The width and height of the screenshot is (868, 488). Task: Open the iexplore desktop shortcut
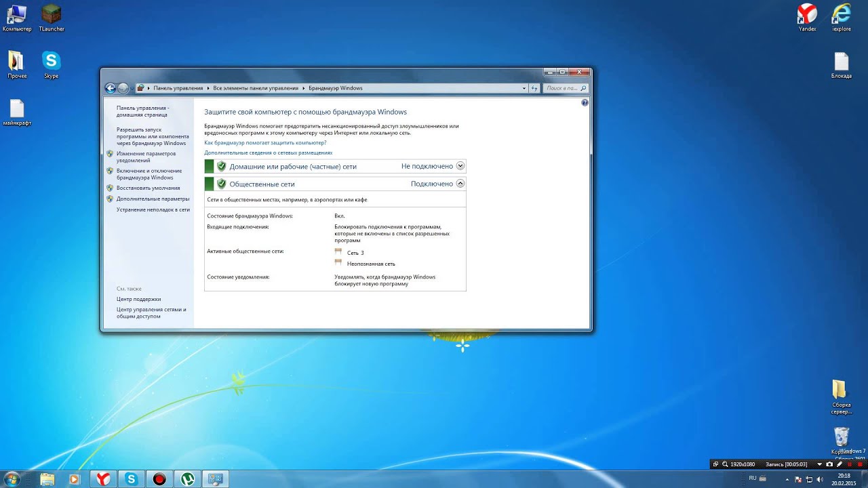(841, 18)
